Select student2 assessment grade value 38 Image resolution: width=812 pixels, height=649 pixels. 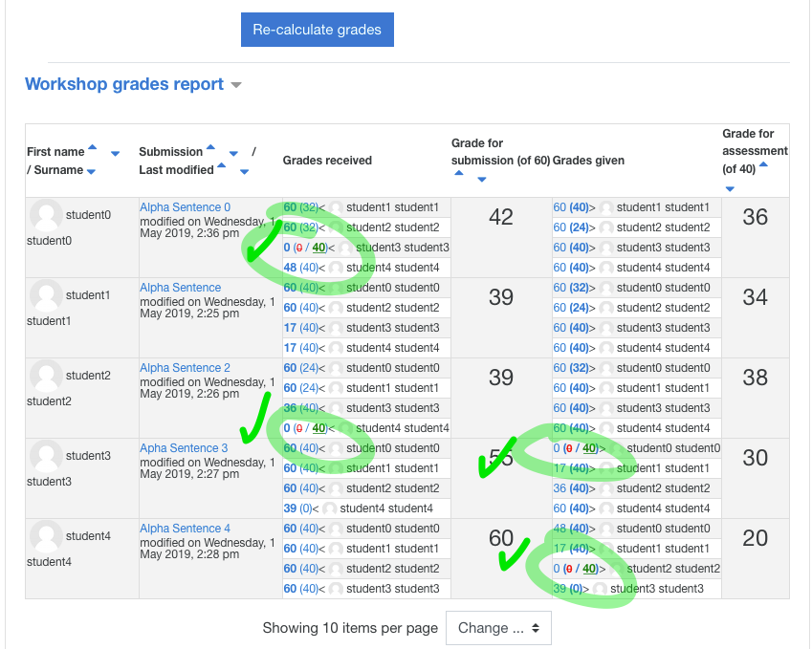(755, 378)
